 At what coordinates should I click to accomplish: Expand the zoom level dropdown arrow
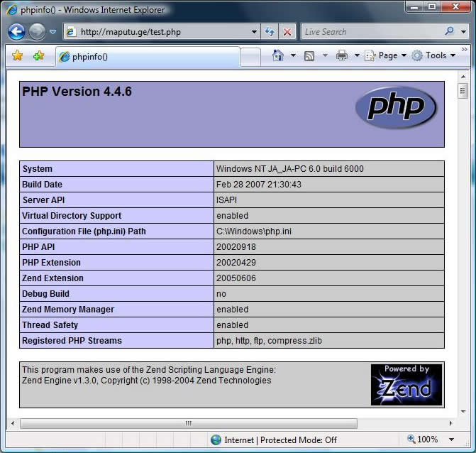pyautogui.click(x=451, y=440)
